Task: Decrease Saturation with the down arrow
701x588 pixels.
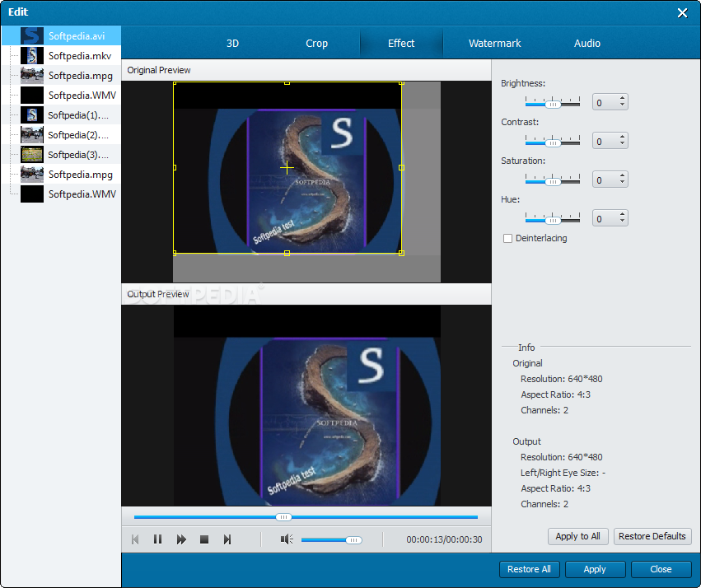Action: point(622,182)
